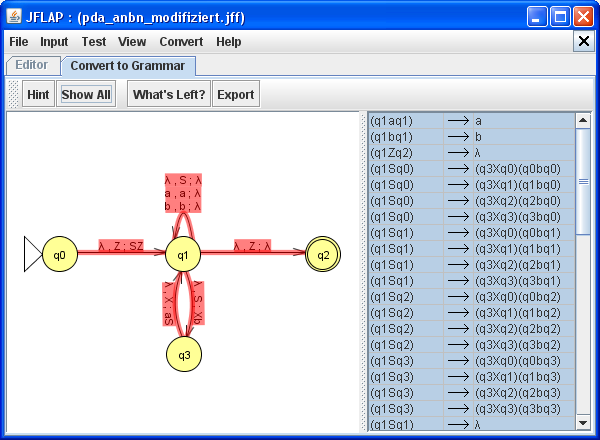600x440 pixels.
Task: Click the What's Left? button
Action: pos(169,94)
